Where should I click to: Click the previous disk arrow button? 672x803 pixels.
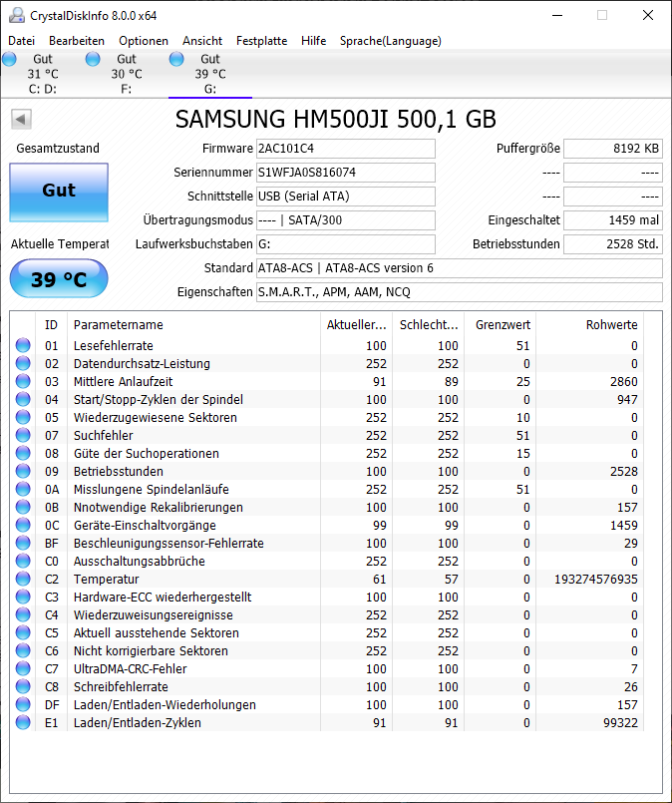point(21,120)
